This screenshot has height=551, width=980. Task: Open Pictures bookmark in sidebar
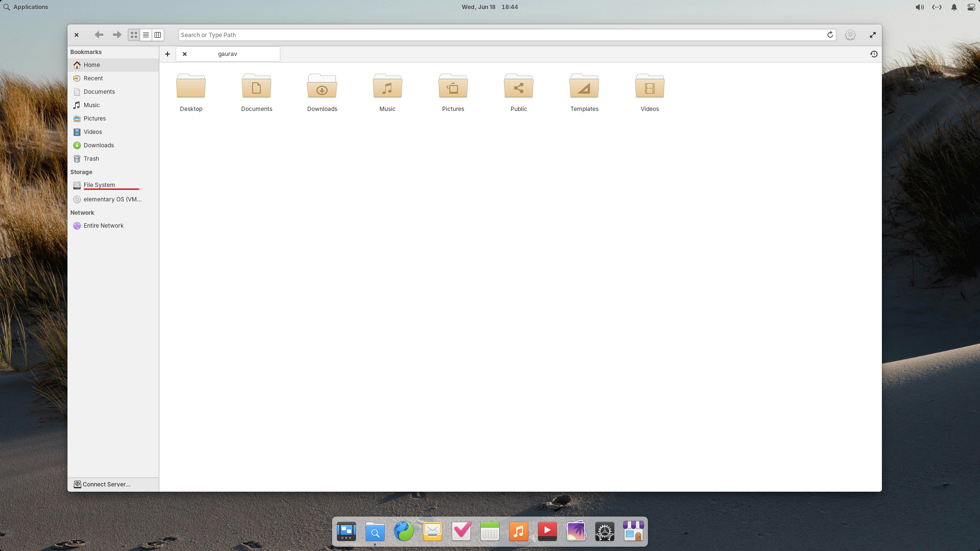113,119
